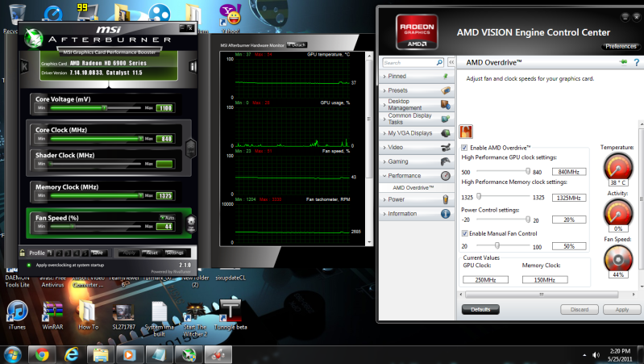Expand Common Display Tasks section
The height and width of the screenshot is (364, 644).
[417, 119]
